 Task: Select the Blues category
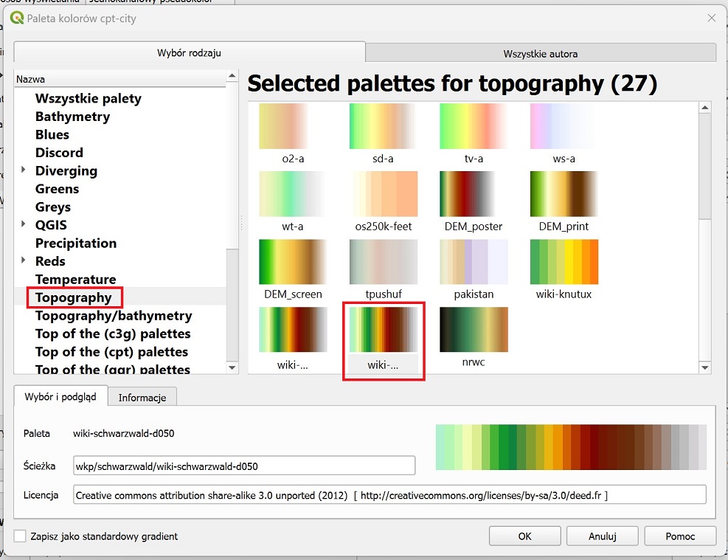coord(52,135)
